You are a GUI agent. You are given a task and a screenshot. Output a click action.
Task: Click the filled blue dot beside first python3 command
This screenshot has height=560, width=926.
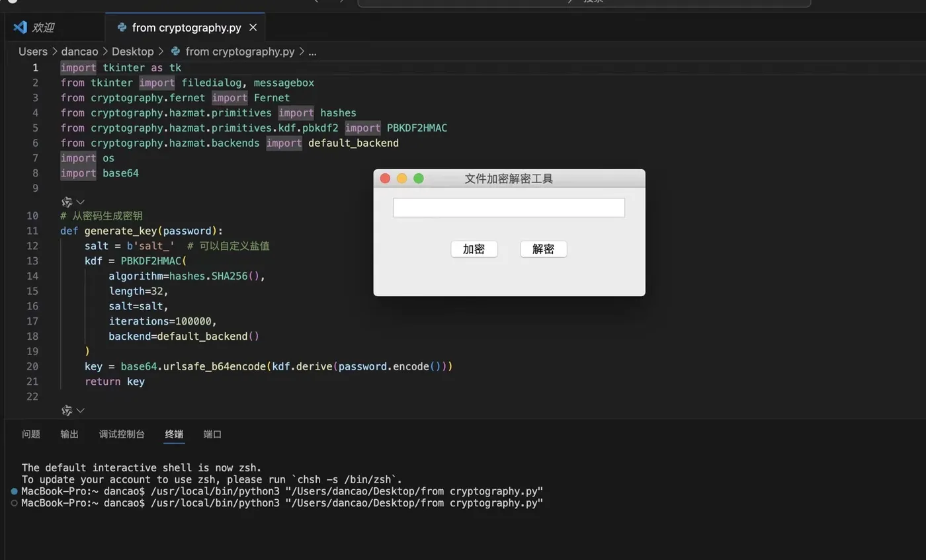click(15, 491)
